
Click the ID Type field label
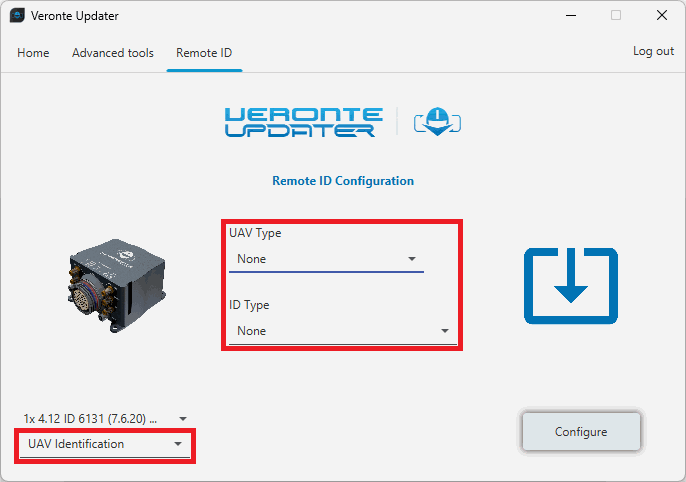tap(249, 305)
